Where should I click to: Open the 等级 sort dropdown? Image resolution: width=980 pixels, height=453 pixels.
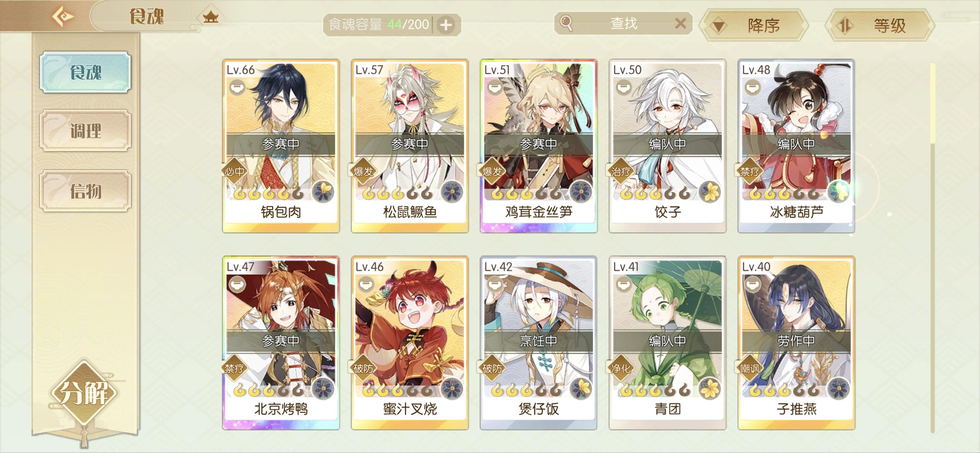pos(880,26)
